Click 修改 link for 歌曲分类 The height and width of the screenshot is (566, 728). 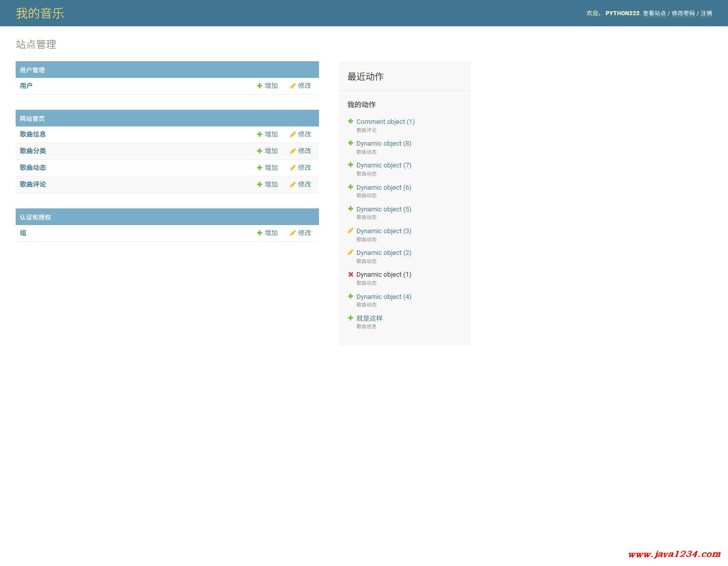[304, 151]
